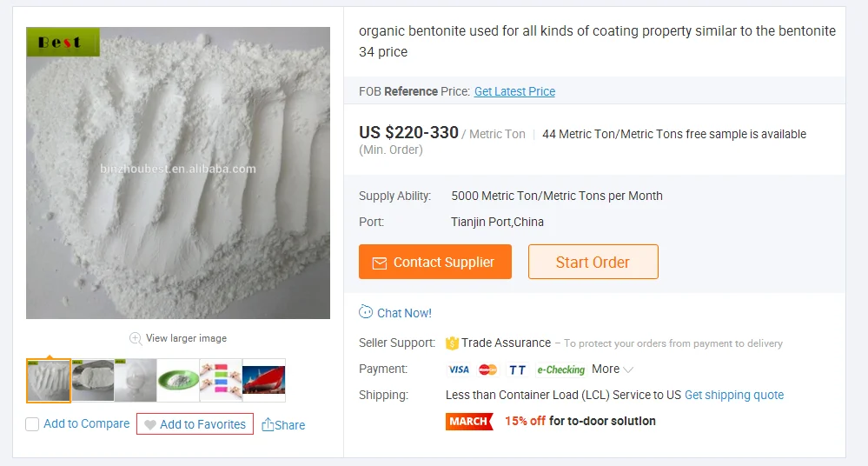Tick the Add to Compare checkbox
The height and width of the screenshot is (466, 868).
click(32, 424)
